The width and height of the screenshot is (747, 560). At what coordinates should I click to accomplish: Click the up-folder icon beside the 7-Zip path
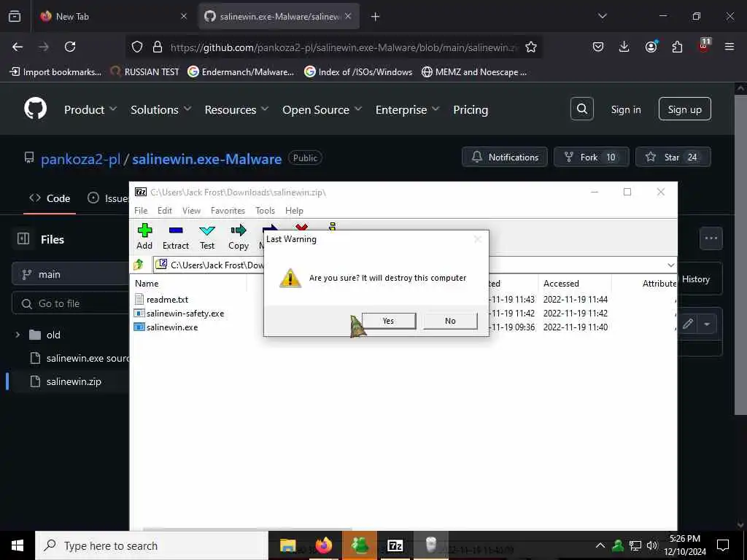click(x=139, y=264)
